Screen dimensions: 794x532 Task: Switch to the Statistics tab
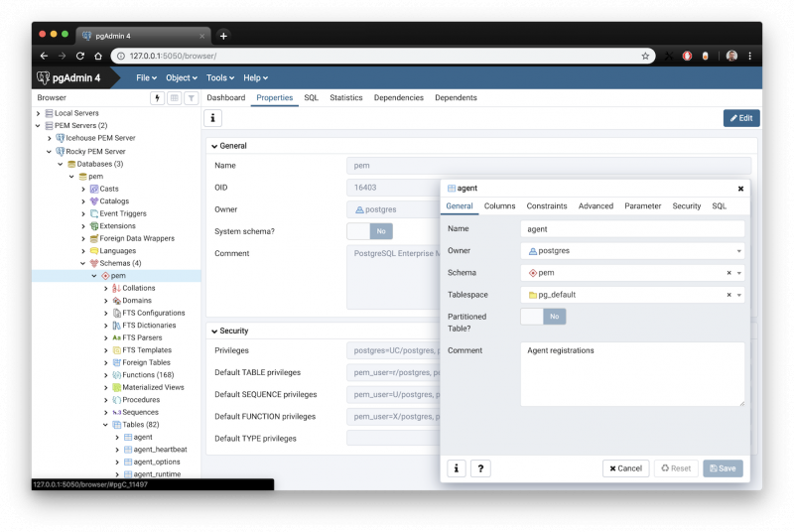[x=345, y=97]
